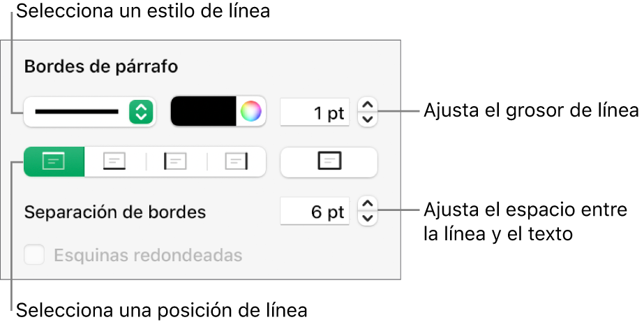The image size is (644, 329).
Task: Select the top border position icon
Action: pos(54,161)
